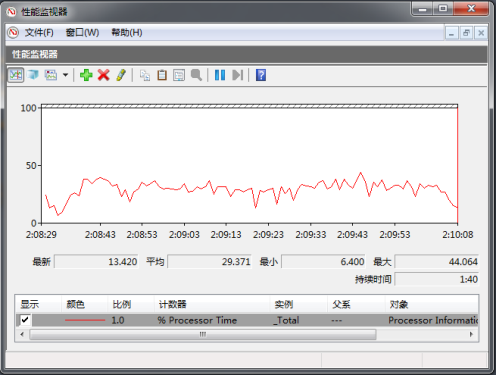Screen dimensions: 496x375
Task: Open the 窗口(W) menu
Action: pos(82,33)
